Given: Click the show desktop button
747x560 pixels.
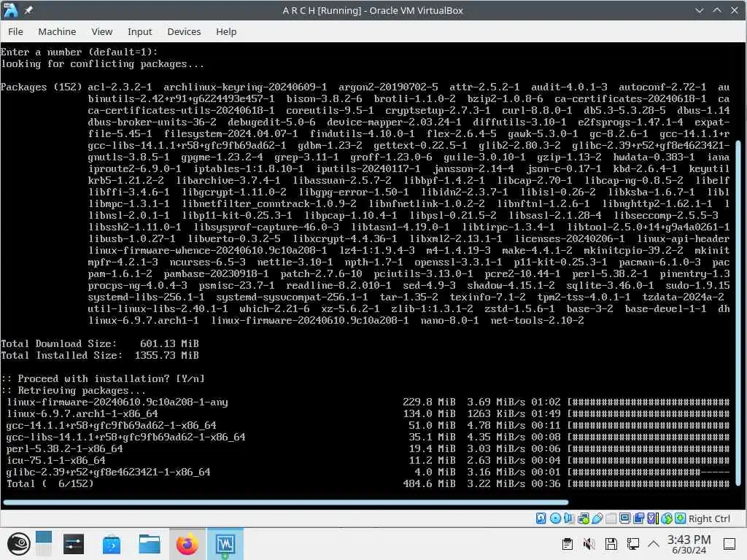Looking at the screenshot, I should pyautogui.click(x=729, y=544).
